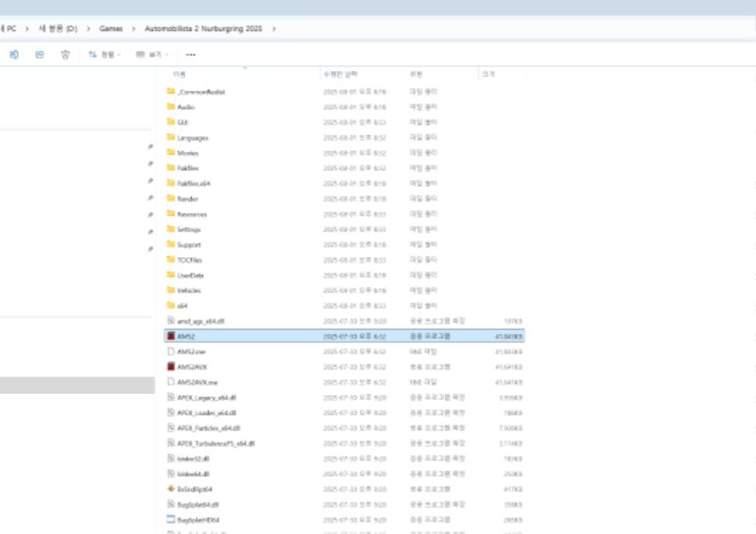Screen dimensions: 756x534
Task: Click the Delete trash icon in the toolbar
Action: pos(65,55)
